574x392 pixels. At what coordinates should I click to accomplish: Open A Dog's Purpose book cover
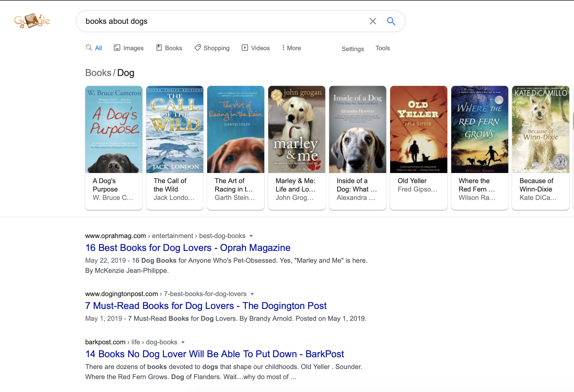pos(114,129)
